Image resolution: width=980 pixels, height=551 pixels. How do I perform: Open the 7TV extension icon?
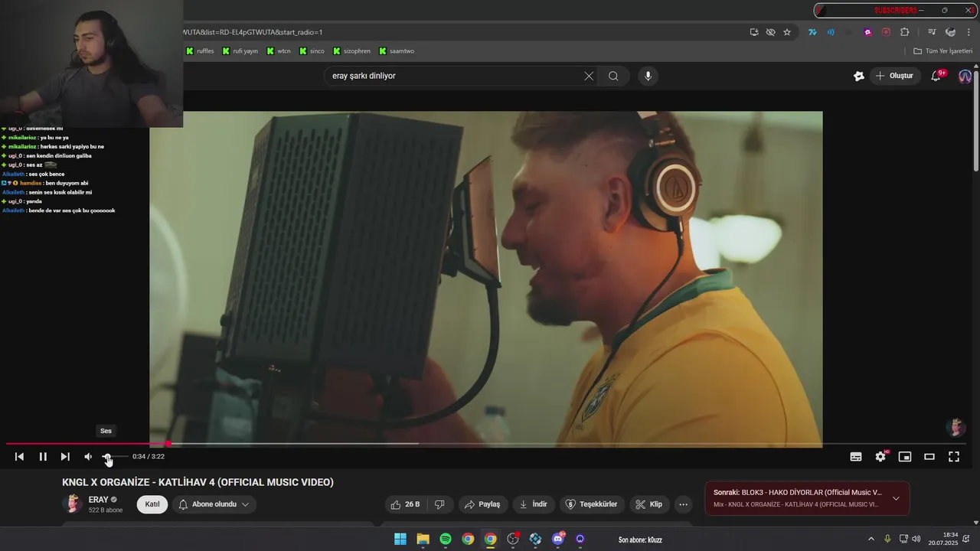812,32
